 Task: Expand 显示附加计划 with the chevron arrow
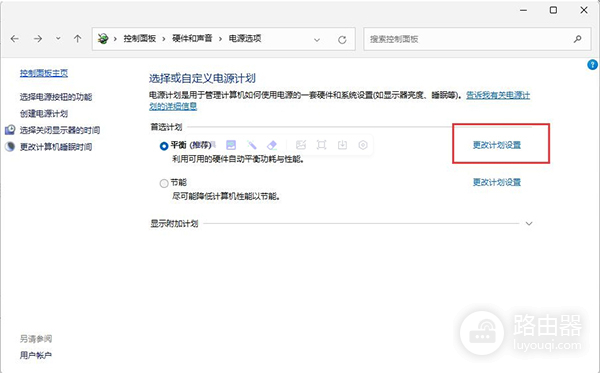529,223
